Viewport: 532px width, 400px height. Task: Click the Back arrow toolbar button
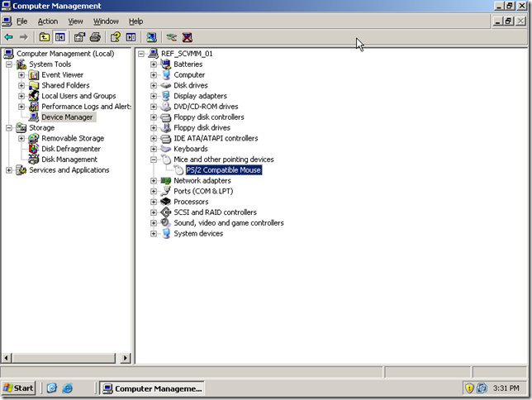coord(9,37)
